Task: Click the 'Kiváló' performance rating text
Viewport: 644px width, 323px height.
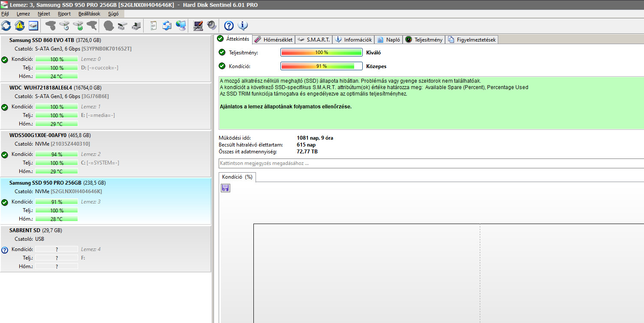Action: (373, 53)
